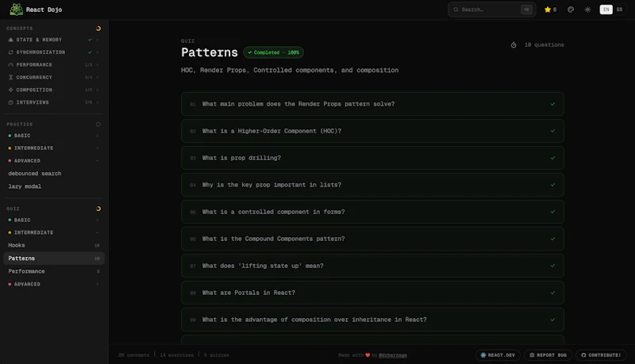
Task: Click checkmark on Compound Components question
Action: pyautogui.click(x=552, y=239)
